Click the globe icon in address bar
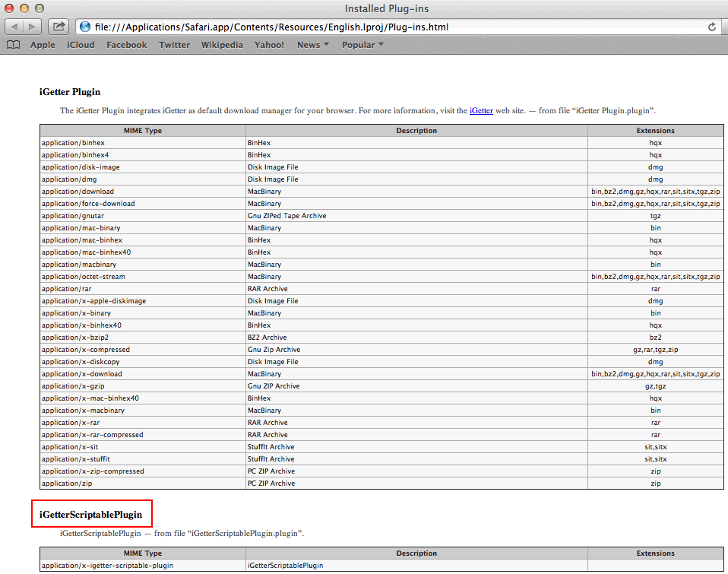This screenshot has width=728, height=574. [85, 27]
